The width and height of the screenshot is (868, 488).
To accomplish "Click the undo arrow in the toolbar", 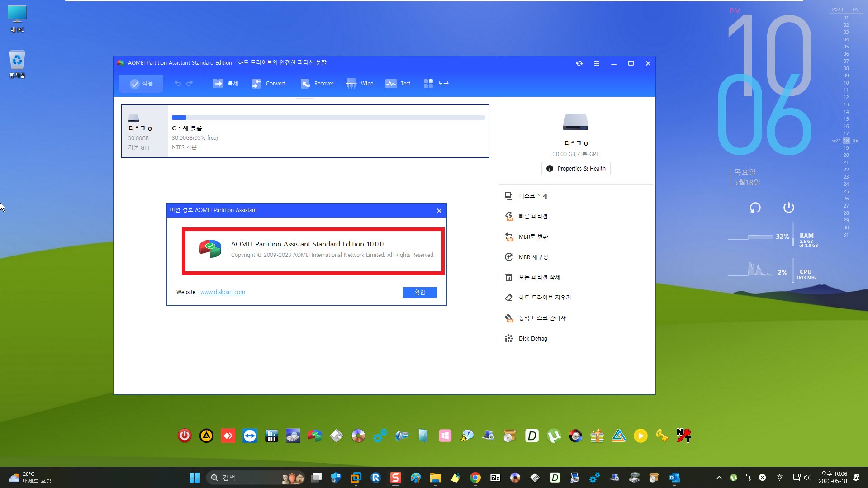I will [x=178, y=83].
